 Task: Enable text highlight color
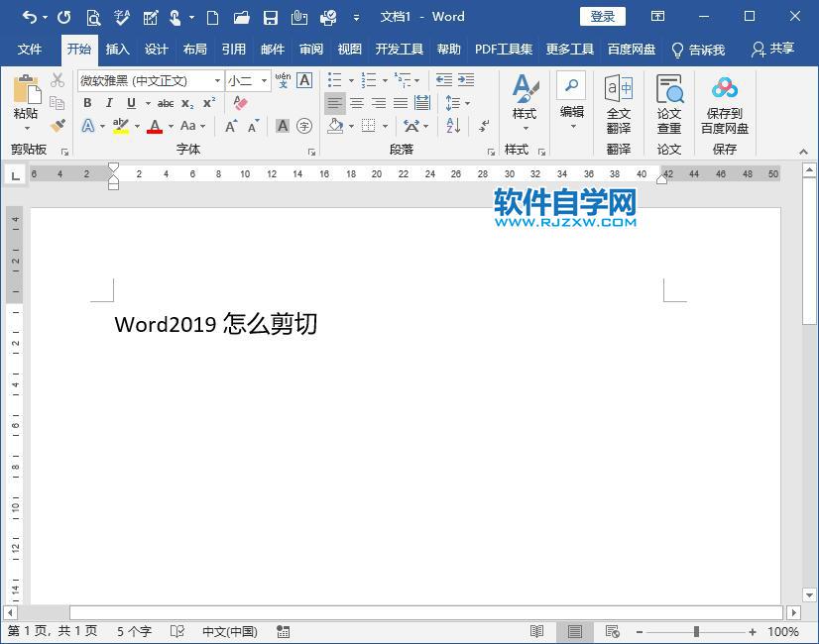[x=119, y=126]
